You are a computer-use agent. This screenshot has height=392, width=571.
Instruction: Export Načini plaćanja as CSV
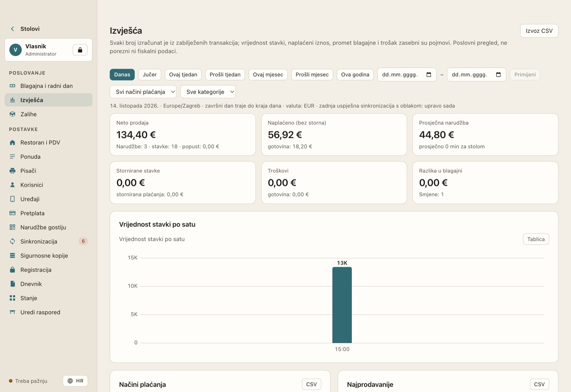[311, 385]
